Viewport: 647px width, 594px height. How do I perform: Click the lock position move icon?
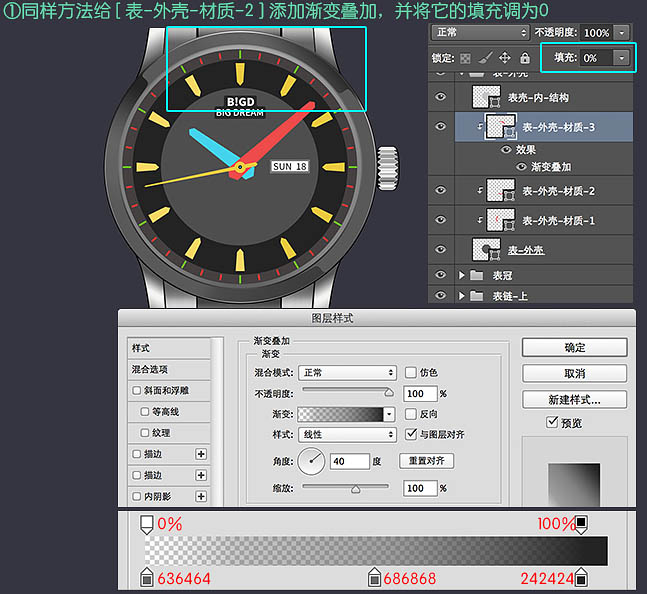505,59
